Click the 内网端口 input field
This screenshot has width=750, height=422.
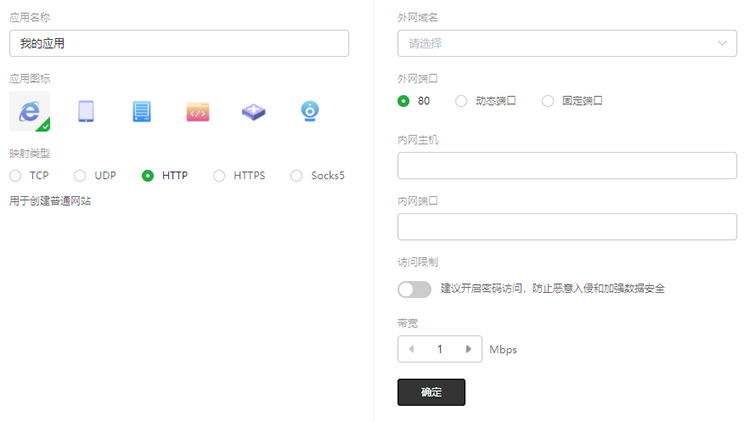567,227
